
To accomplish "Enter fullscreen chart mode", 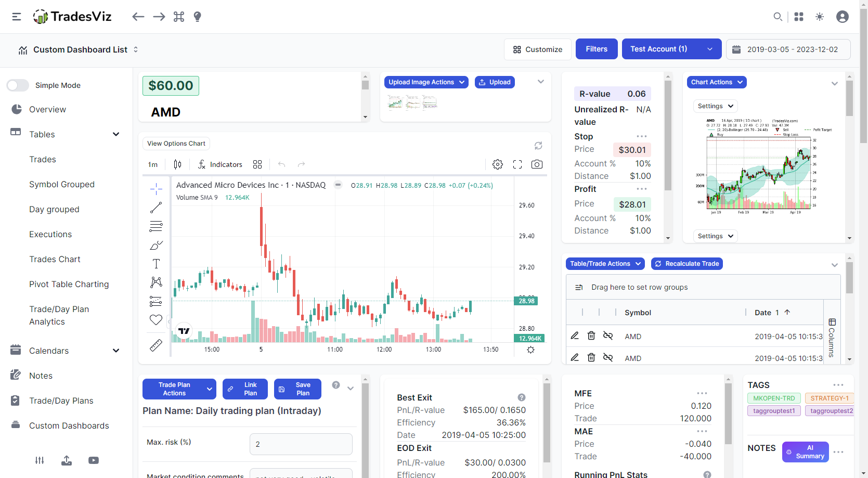I will coord(517,164).
